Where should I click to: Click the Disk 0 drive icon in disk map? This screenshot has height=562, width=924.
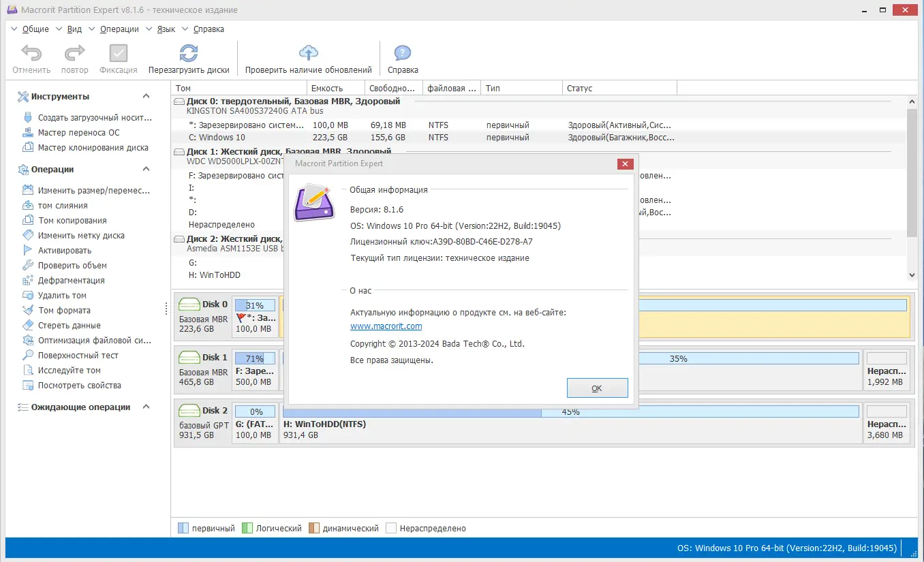tap(189, 305)
